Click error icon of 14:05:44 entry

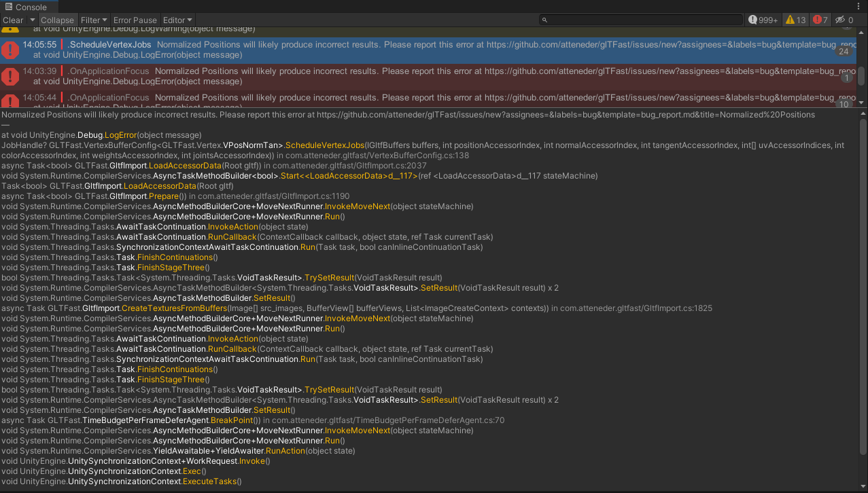point(10,101)
